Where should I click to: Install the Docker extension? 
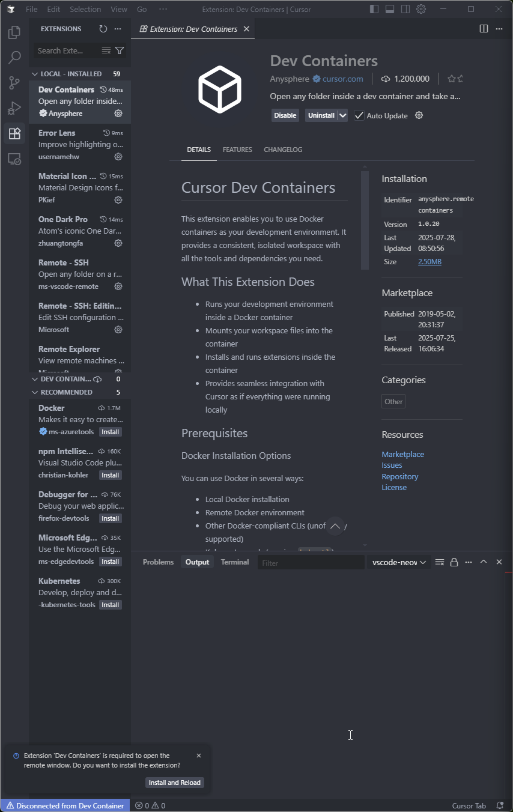(x=111, y=432)
